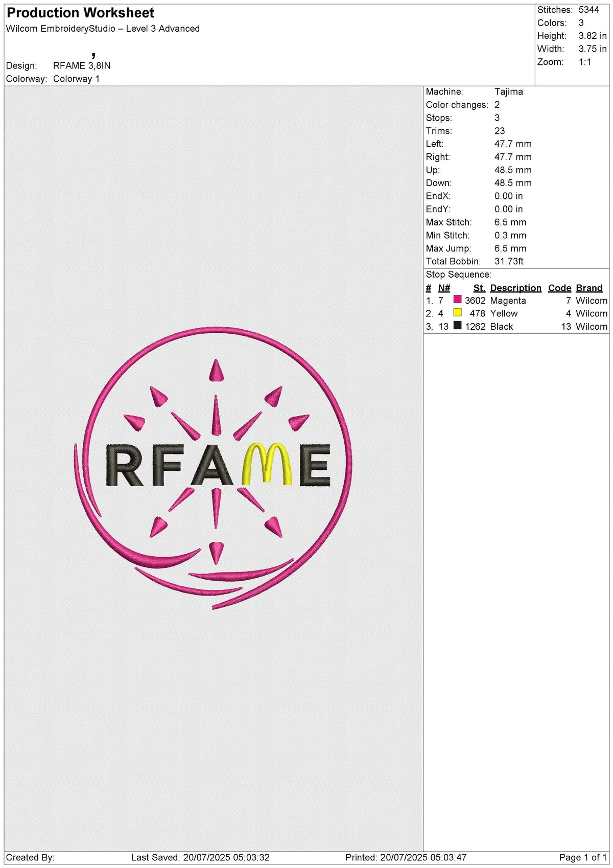Click the Height value '3.82 in'
The width and height of the screenshot is (613, 868).
593,36
